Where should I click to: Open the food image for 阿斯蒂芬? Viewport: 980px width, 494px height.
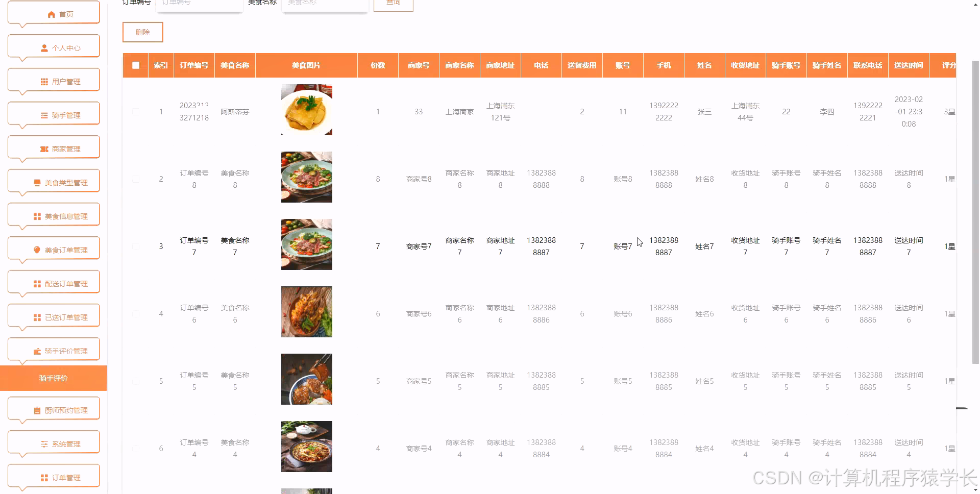coord(307,110)
